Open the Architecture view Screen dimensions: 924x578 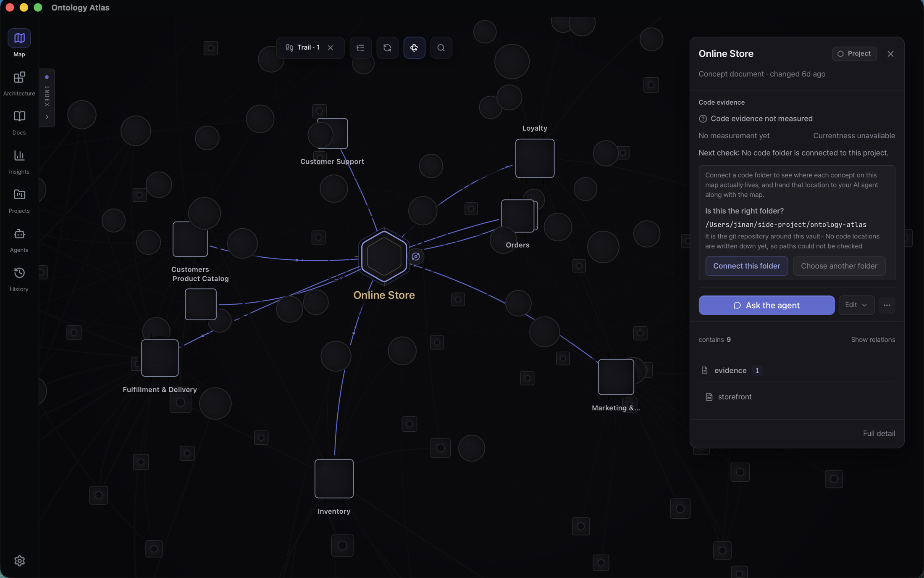click(x=19, y=84)
